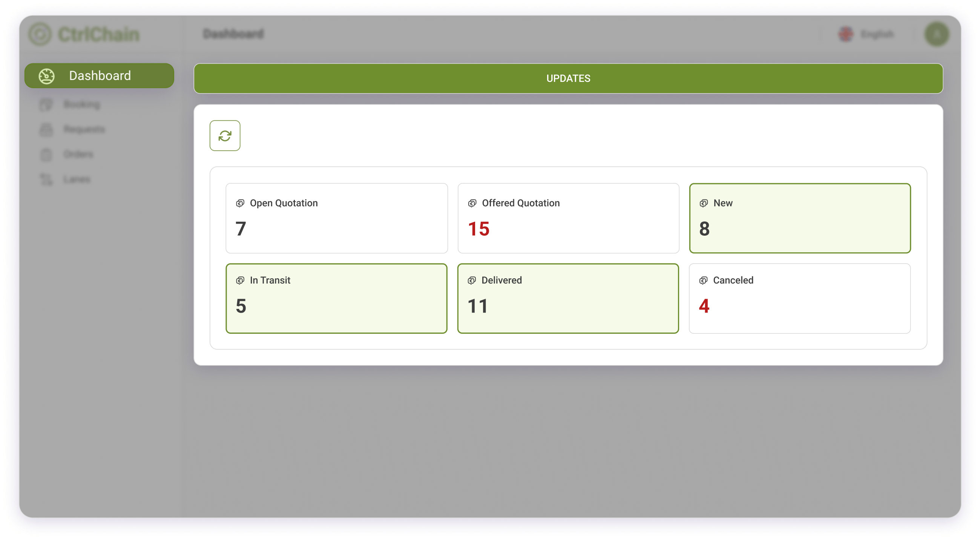Expand the Updates section header
This screenshot has height=540, width=980.
click(x=568, y=78)
